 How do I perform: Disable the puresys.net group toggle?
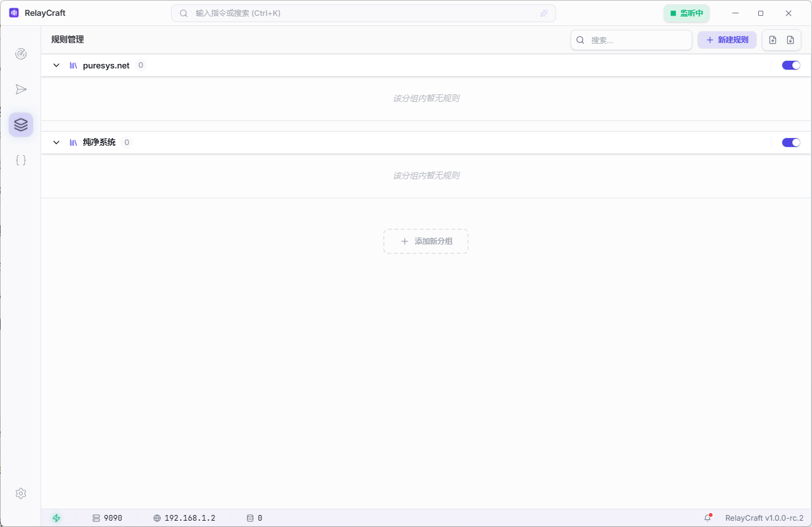click(791, 65)
